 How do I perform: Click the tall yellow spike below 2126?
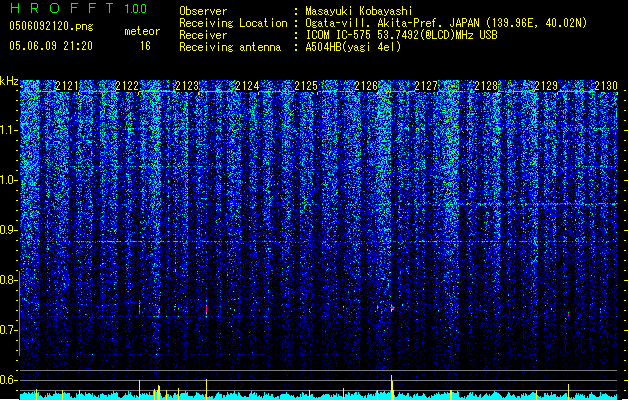click(x=392, y=387)
